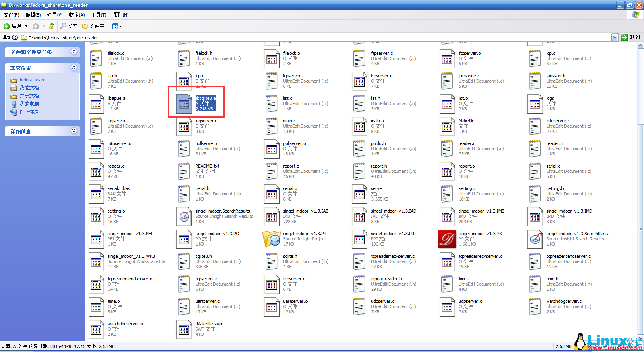
Task: Select the singel_mdoor.SearchResults file icon
Action: (x=184, y=217)
